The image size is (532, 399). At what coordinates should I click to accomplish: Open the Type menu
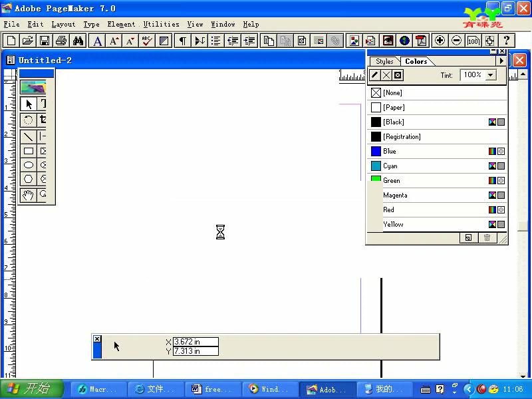pos(91,24)
